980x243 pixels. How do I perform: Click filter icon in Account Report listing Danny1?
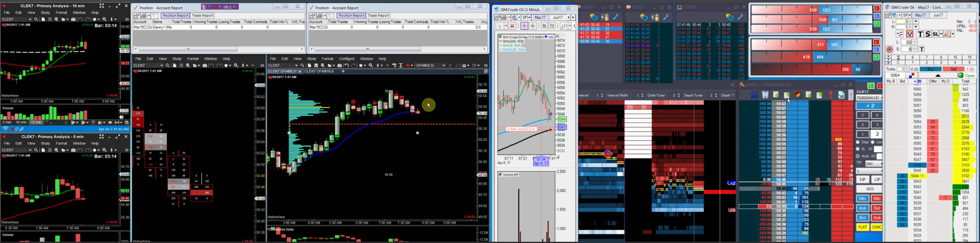155,15
